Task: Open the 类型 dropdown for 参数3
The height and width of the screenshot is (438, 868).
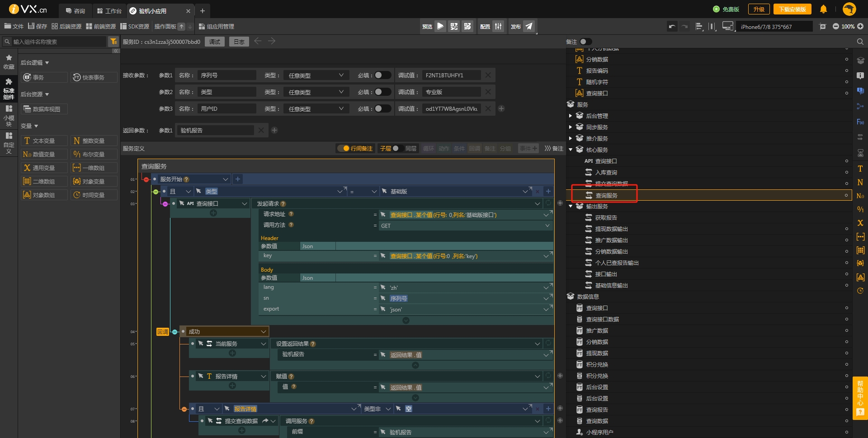Action: [x=316, y=108]
